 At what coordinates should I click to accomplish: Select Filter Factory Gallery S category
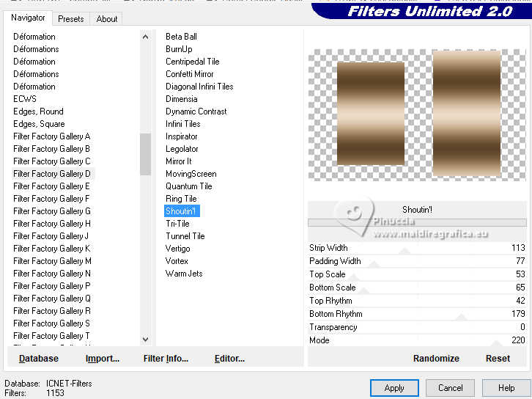point(52,323)
